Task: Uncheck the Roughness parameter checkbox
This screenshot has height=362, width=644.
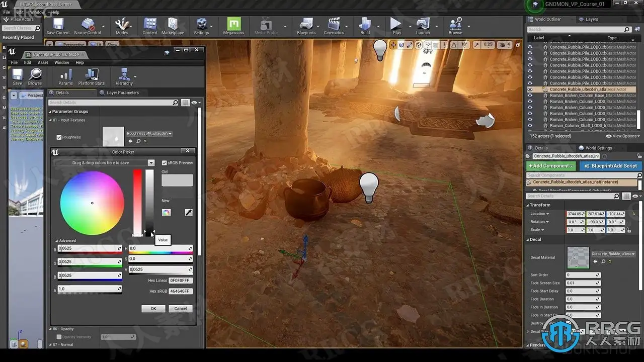Action: pyautogui.click(x=59, y=137)
